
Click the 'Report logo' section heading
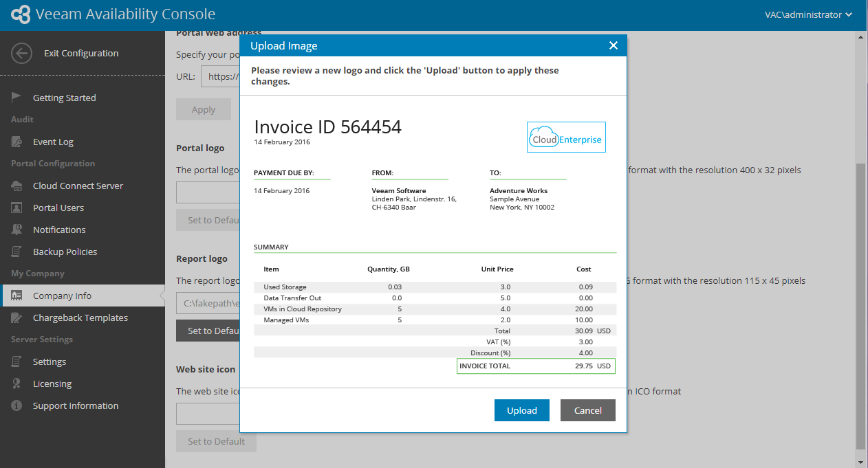[202, 258]
